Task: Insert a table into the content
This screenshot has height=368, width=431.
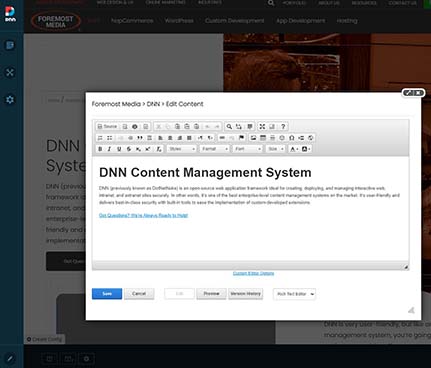Action: (263, 138)
